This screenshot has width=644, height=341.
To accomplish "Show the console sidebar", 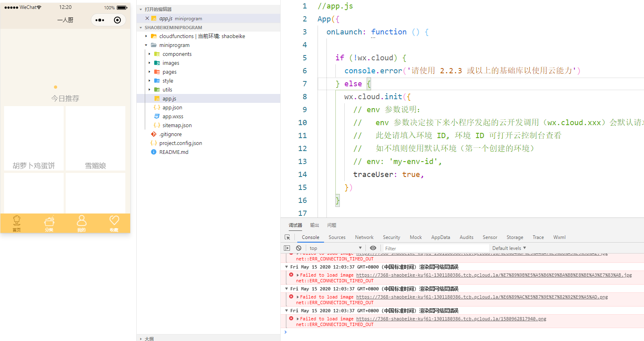I will 287,248.
